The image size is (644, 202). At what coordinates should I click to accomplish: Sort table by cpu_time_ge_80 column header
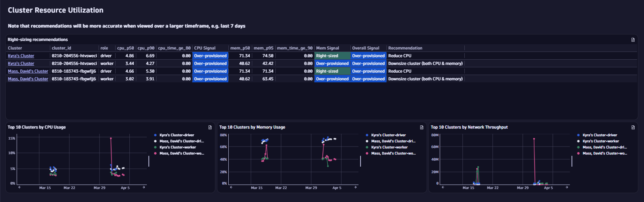pos(174,48)
